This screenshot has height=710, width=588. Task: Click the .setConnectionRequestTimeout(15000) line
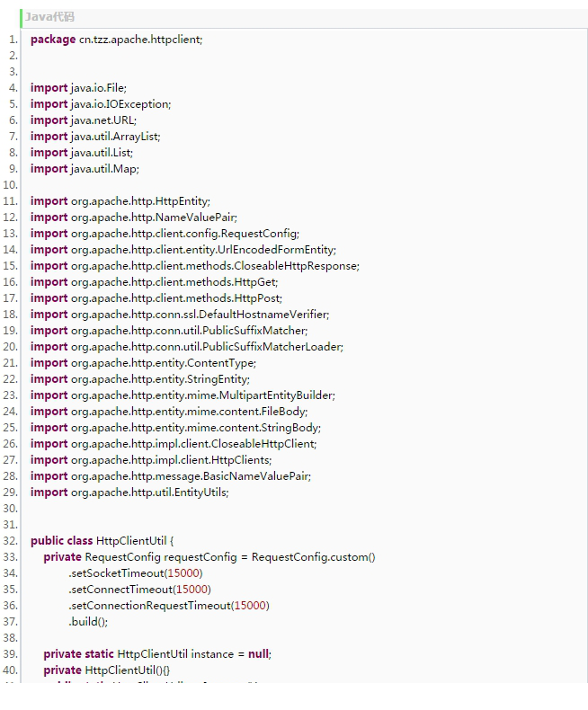169,606
